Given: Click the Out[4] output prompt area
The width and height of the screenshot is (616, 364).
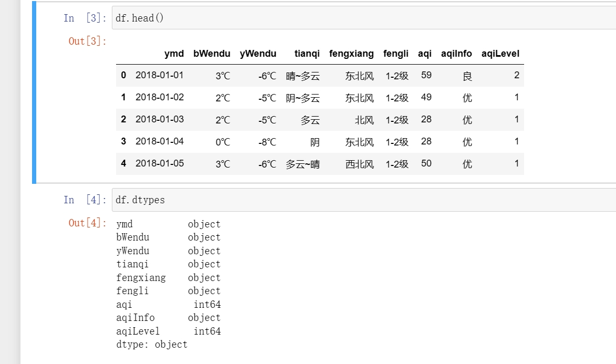Looking at the screenshot, I should point(88,223).
